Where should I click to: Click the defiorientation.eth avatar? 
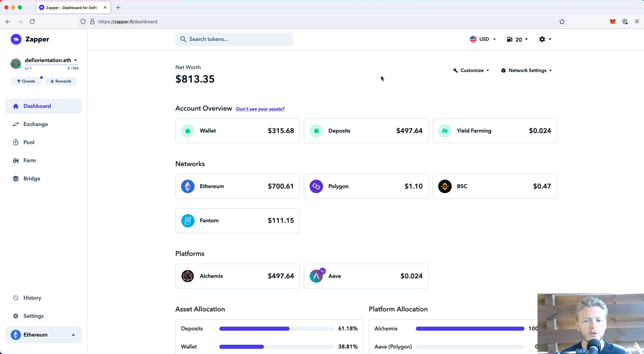[x=15, y=64]
